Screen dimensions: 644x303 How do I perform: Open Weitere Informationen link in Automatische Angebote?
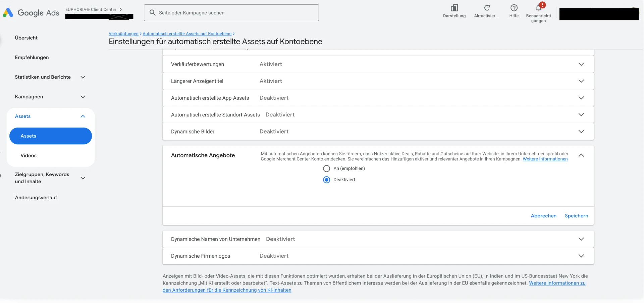[x=545, y=159]
